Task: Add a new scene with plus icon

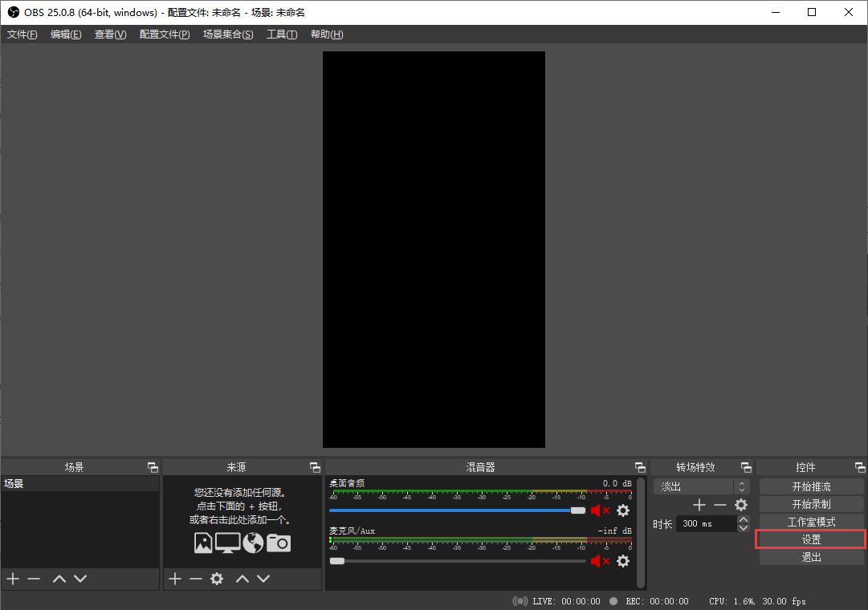Action: (x=13, y=579)
